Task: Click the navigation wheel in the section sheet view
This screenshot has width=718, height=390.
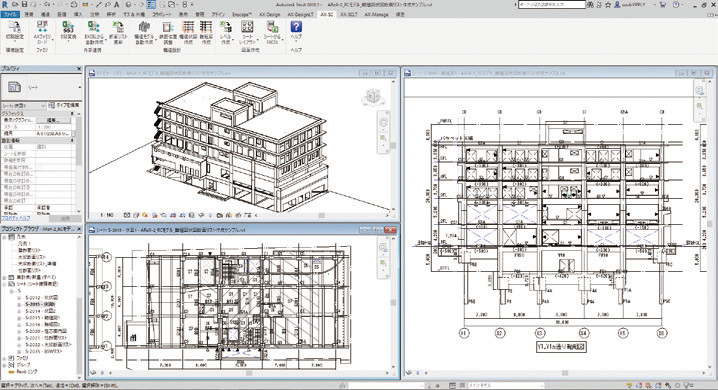Action: click(699, 90)
